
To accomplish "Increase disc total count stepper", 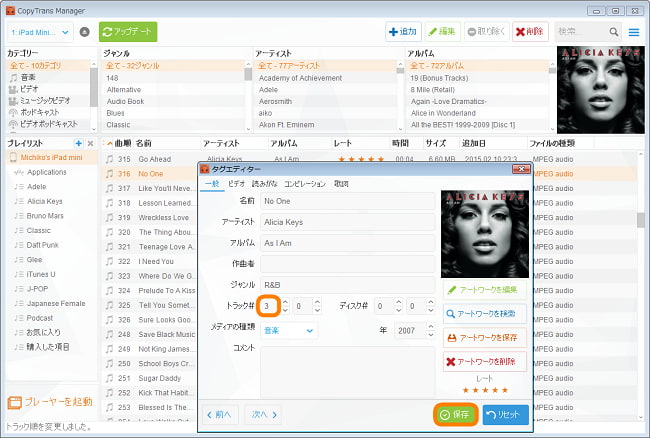I will (x=431, y=302).
